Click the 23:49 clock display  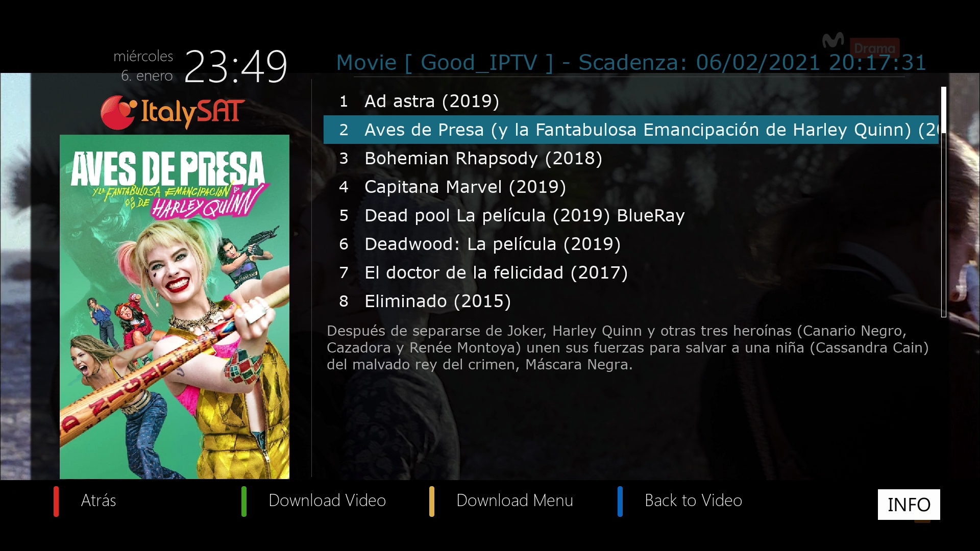click(236, 66)
